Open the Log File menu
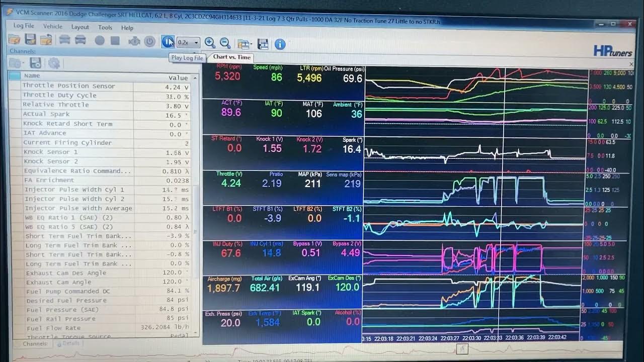The image size is (644, 362). (x=24, y=26)
